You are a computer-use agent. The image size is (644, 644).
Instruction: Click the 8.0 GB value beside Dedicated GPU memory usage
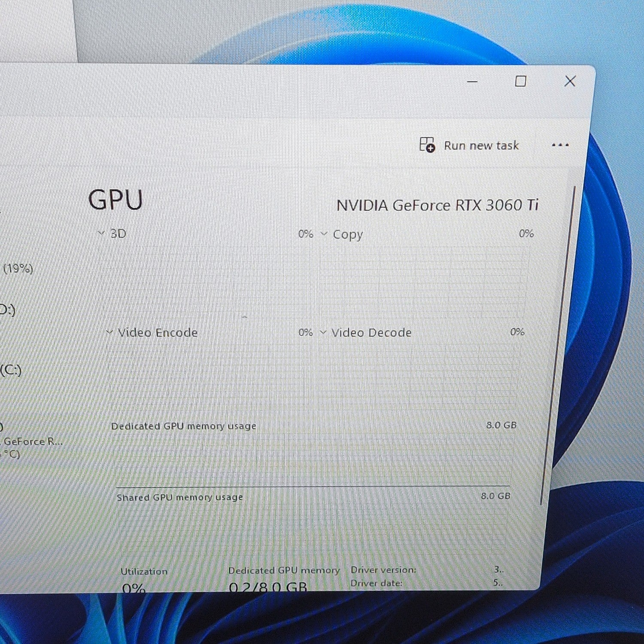pyautogui.click(x=501, y=425)
